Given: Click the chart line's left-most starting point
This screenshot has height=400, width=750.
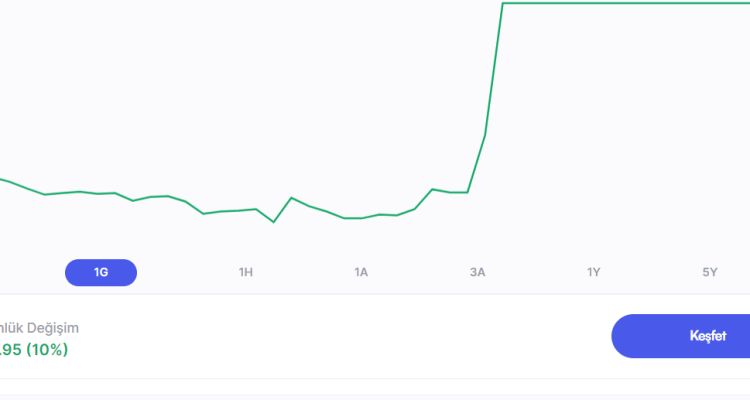Looking at the screenshot, I should point(2,179).
